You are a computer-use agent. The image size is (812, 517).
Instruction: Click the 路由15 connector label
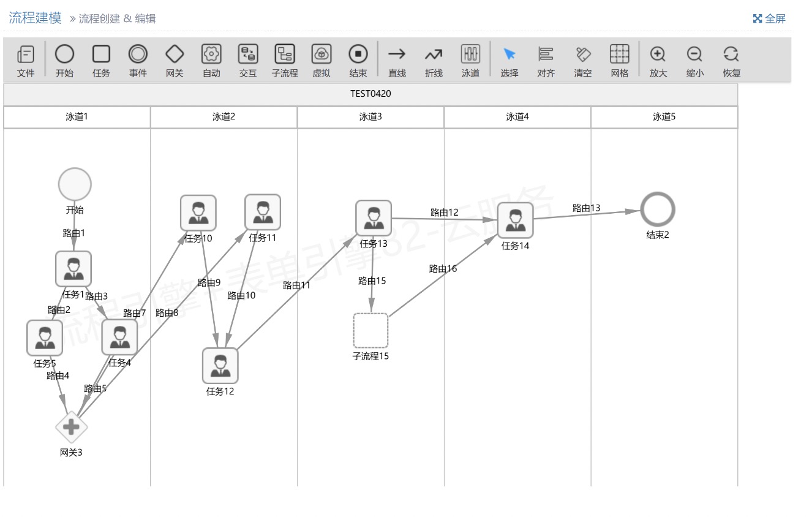click(x=372, y=281)
